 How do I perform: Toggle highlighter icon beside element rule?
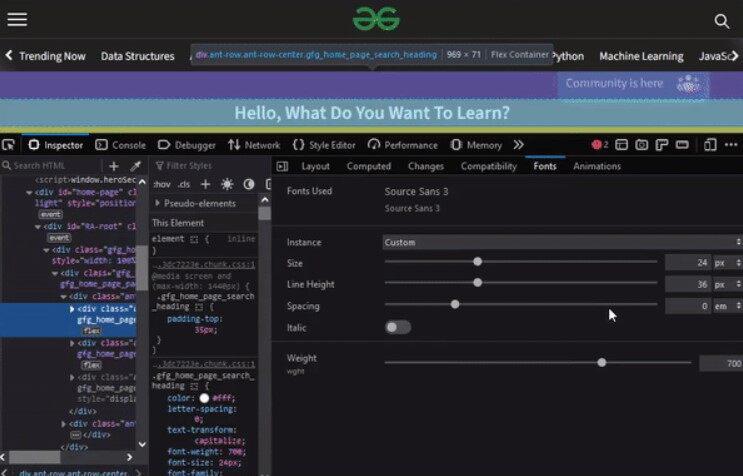pos(194,240)
